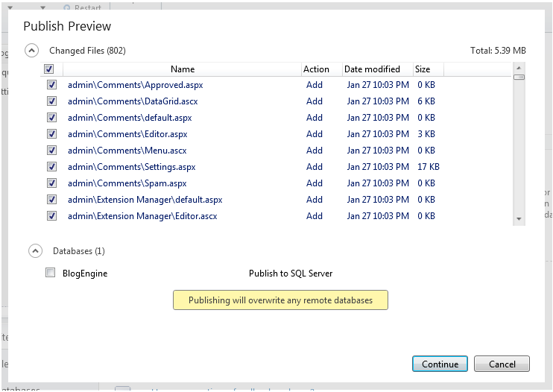Uncheck admin\Comments\Menu.ascx file
This screenshot has width=553, height=392.
tap(52, 151)
